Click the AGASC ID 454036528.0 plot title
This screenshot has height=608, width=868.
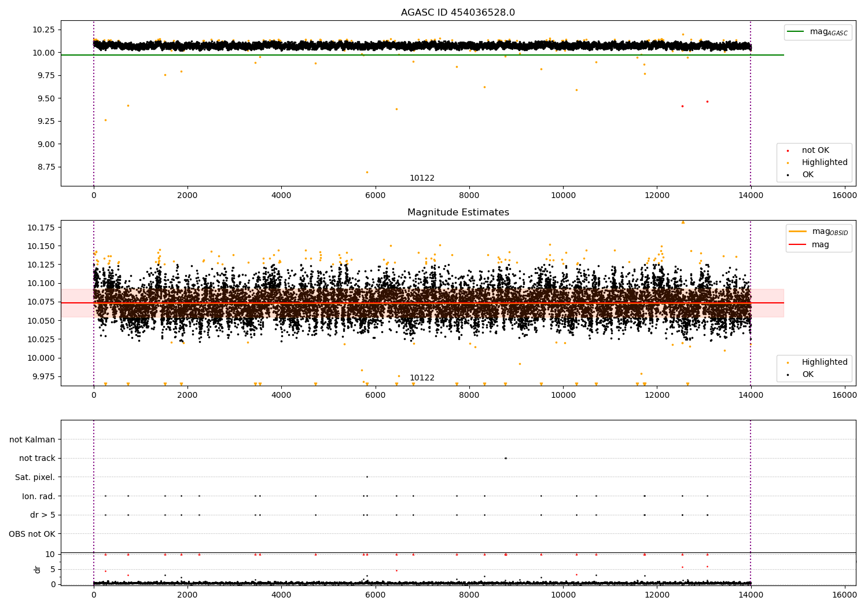(458, 13)
